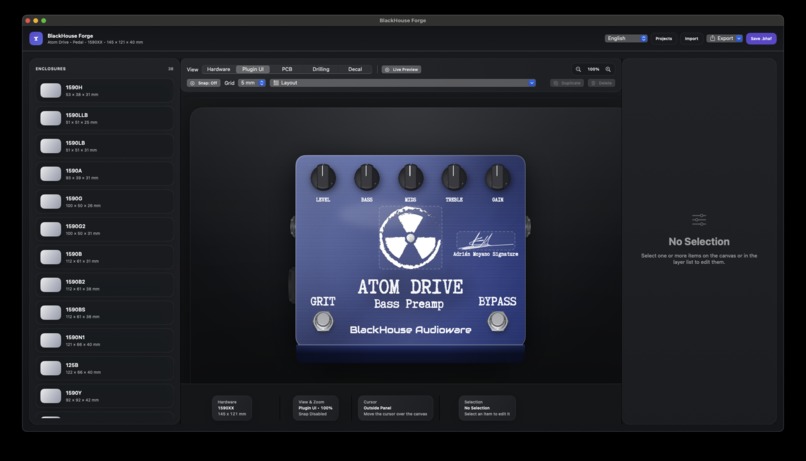Toggle the Snap: Off button
The height and width of the screenshot is (461, 806).
pyautogui.click(x=204, y=83)
